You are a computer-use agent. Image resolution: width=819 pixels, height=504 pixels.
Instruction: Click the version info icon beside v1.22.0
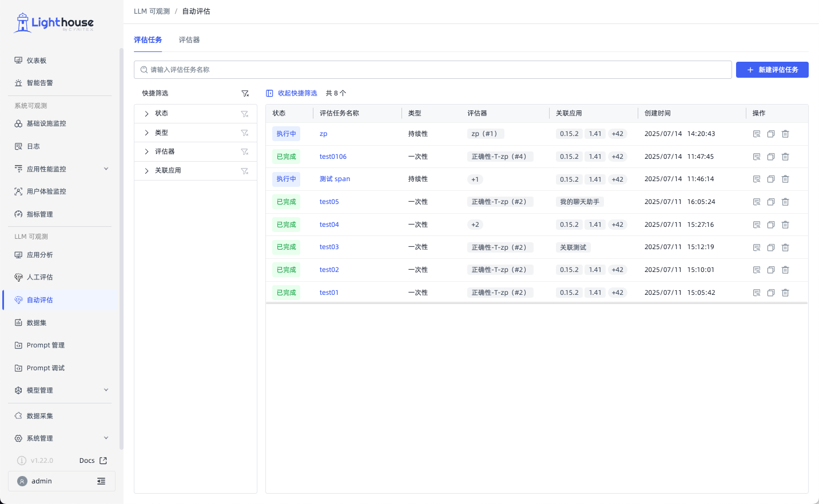[22, 461]
